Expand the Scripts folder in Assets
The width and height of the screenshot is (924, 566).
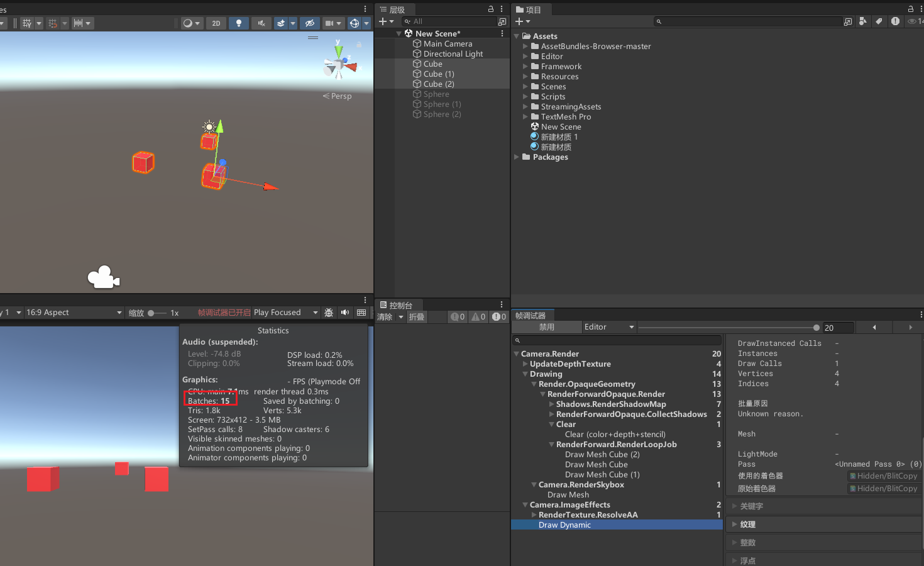(525, 97)
